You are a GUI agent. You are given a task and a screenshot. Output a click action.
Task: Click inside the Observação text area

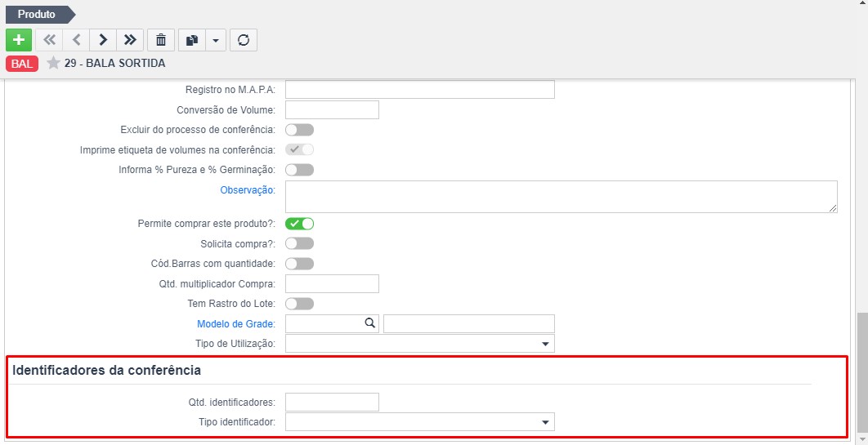click(x=561, y=196)
